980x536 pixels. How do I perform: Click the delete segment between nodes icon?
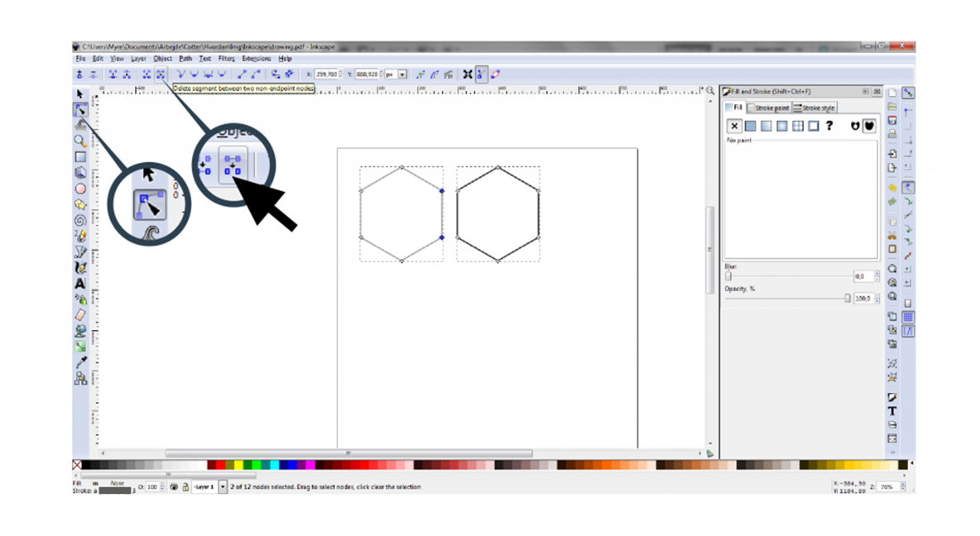[161, 74]
